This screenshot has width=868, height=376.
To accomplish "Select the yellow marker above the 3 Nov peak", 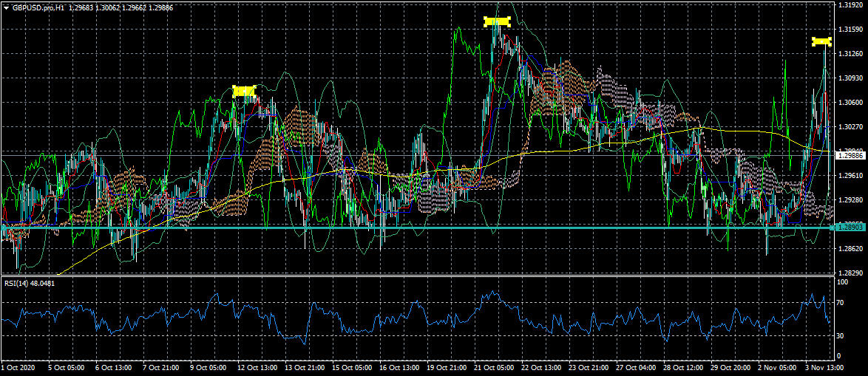I will 821,41.
